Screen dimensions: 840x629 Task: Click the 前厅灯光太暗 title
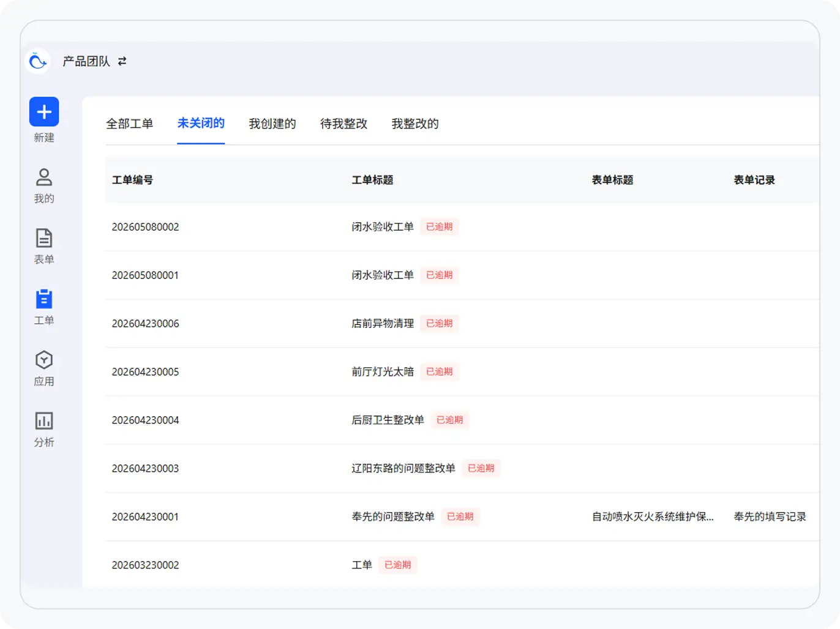click(x=383, y=372)
